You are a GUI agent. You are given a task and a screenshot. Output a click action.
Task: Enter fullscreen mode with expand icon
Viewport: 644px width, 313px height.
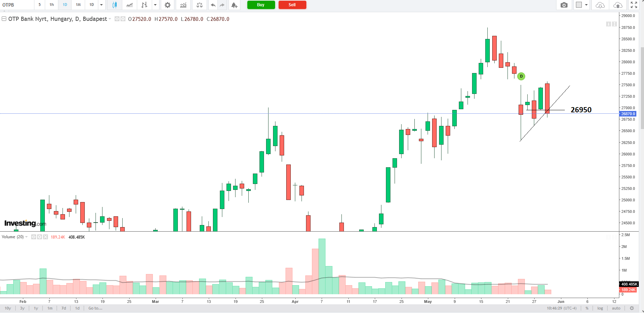point(634,5)
